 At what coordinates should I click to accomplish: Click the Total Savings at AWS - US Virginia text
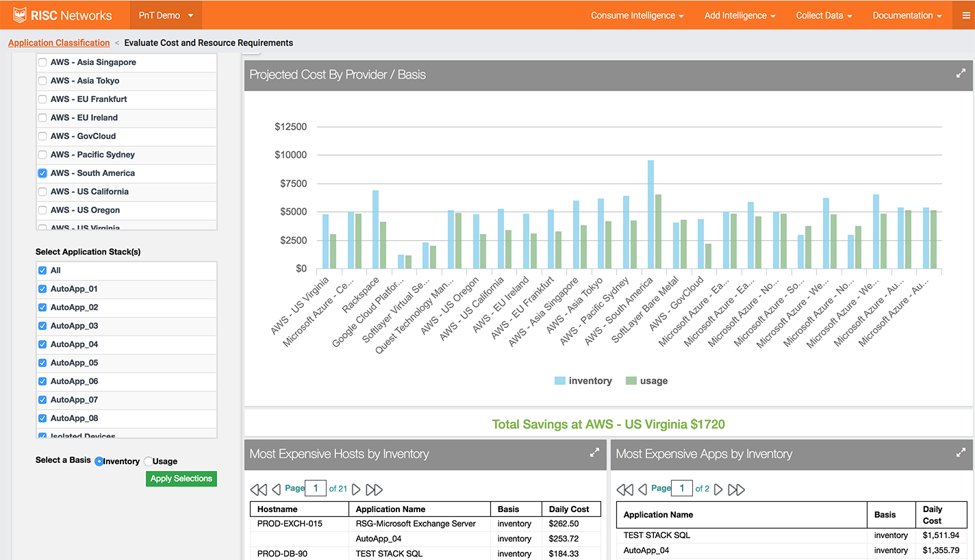[608, 424]
